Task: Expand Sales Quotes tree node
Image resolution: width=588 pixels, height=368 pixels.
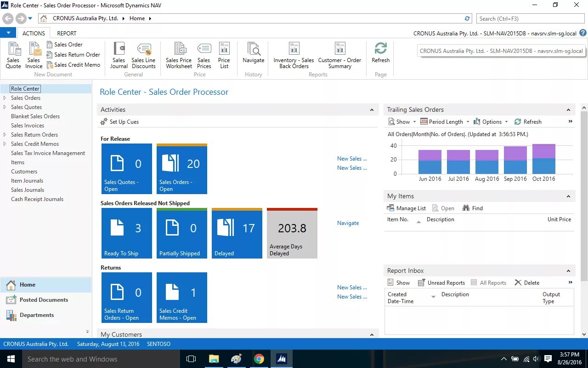Action: 5,107
